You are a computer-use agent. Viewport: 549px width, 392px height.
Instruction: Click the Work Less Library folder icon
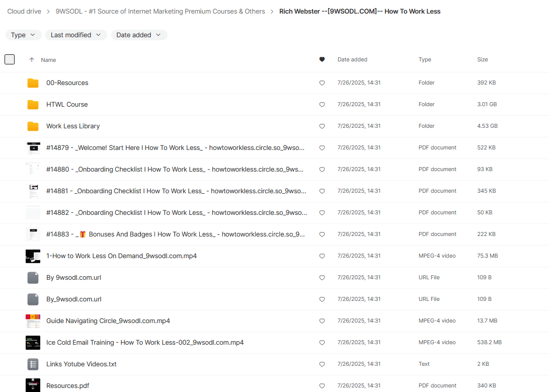33,126
